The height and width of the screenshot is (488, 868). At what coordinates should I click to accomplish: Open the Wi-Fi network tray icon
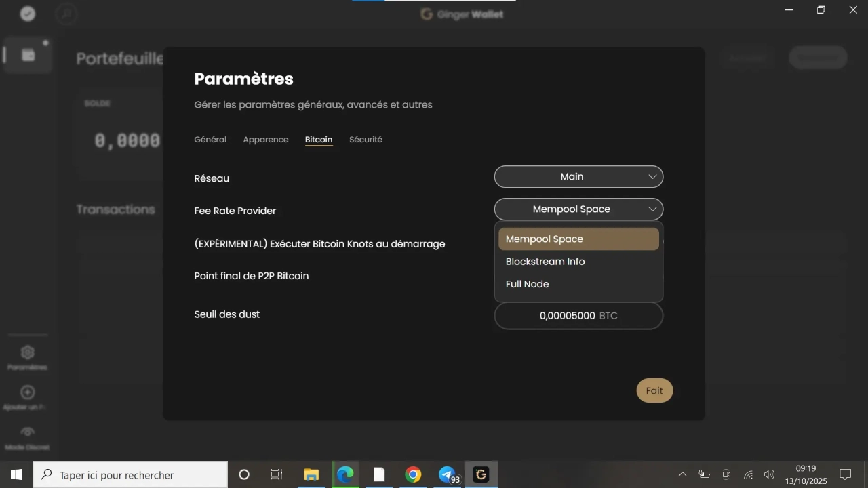coord(748,474)
